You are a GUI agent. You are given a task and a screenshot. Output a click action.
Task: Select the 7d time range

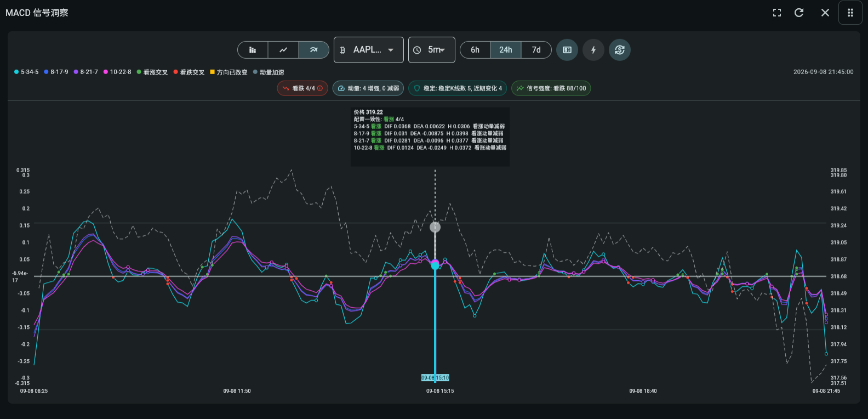point(536,50)
